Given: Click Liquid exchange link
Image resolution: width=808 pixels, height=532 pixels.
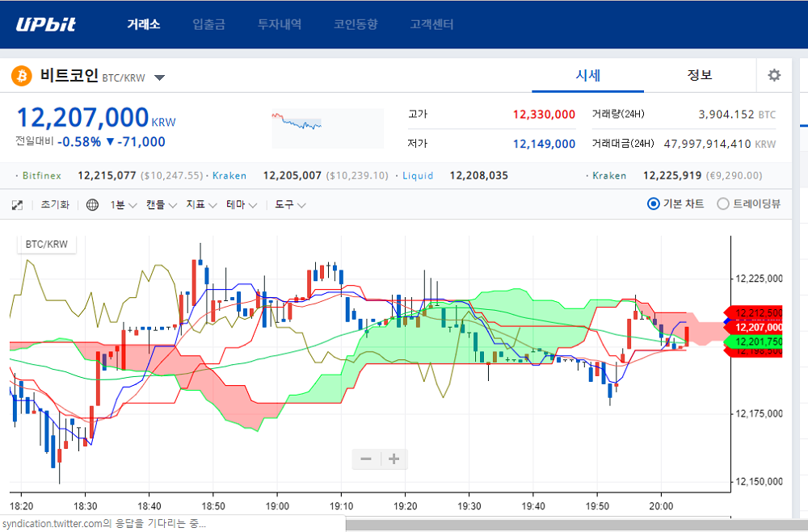Looking at the screenshot, I should [x=418, y=176].
